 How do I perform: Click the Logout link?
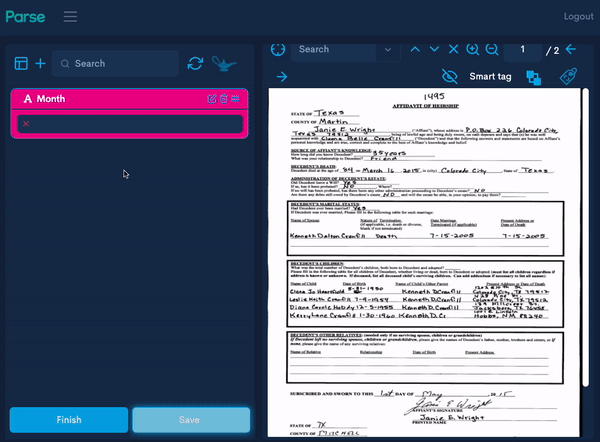coord(578,16)
